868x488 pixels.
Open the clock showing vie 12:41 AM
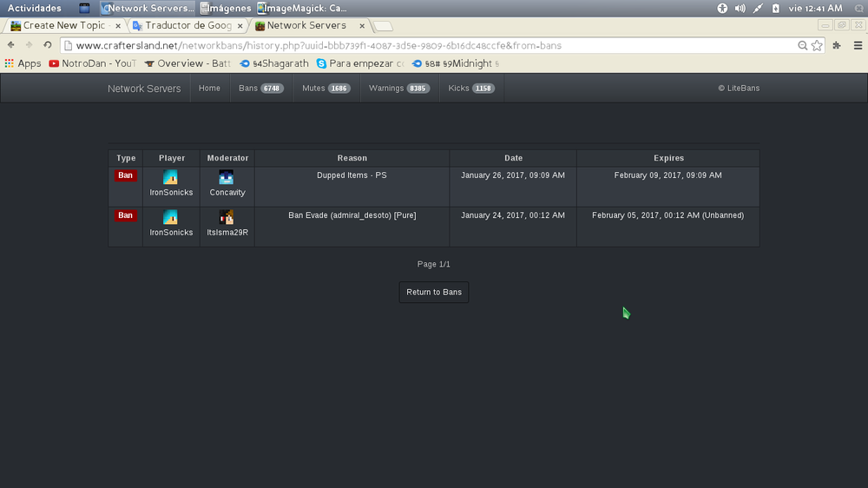(x=814, y=8)
